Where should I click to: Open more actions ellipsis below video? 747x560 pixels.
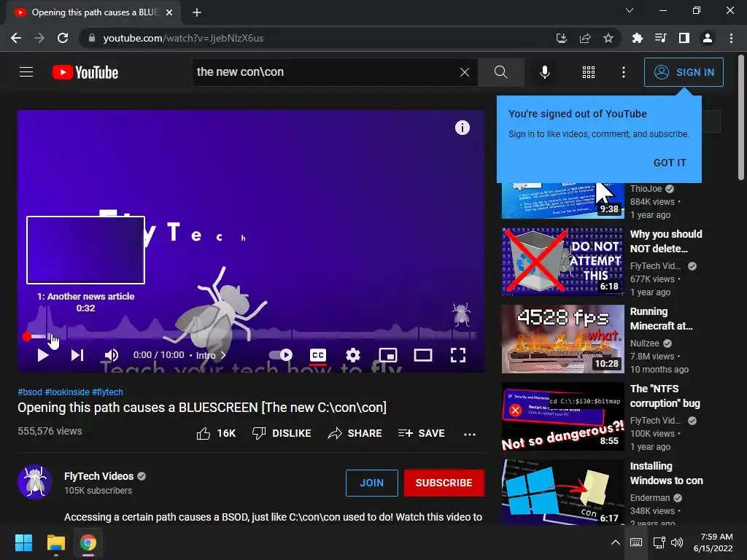pos(470,435)
